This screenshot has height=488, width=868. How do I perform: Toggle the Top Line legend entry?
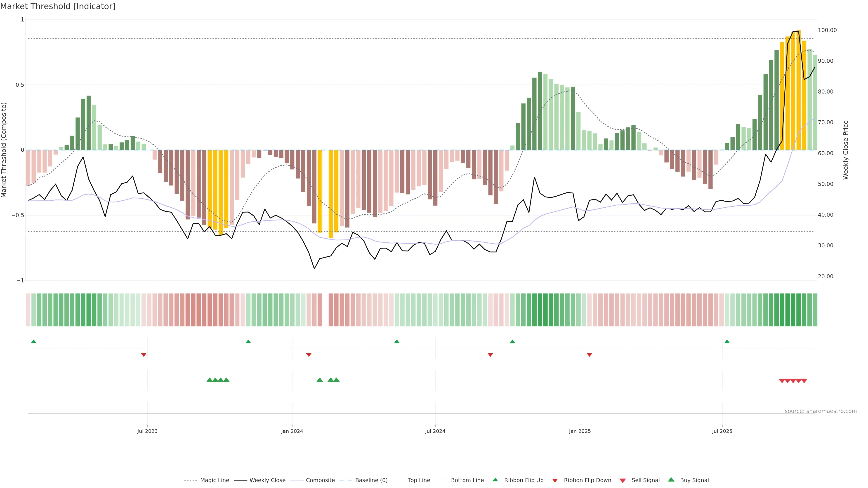pyautogui.click(x=418, y=480)
